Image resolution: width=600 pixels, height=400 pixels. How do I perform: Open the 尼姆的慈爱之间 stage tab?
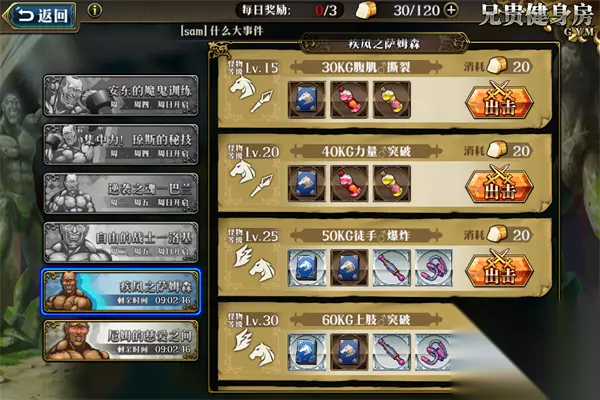(121, 341)
